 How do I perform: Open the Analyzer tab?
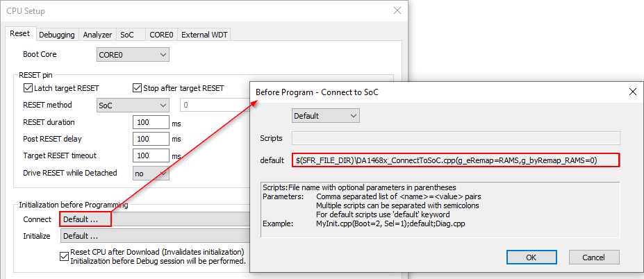coord(97,35)
